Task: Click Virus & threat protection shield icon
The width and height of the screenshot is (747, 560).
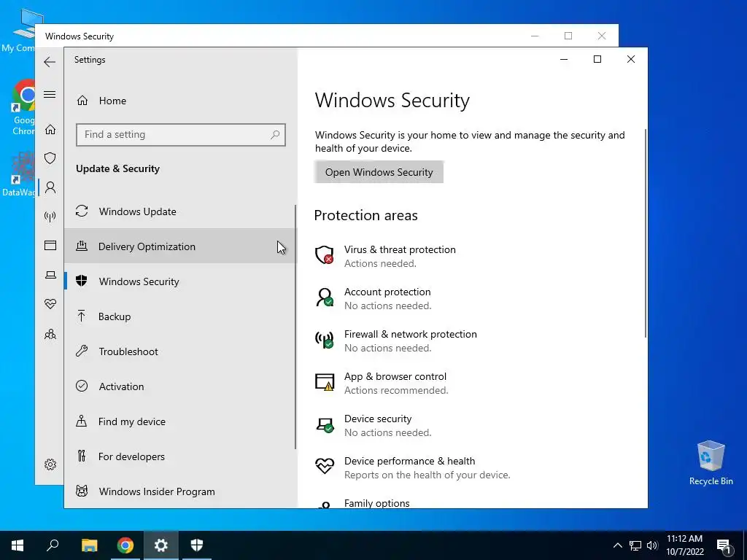Action: pyautogui.click(x=325, y=254)
